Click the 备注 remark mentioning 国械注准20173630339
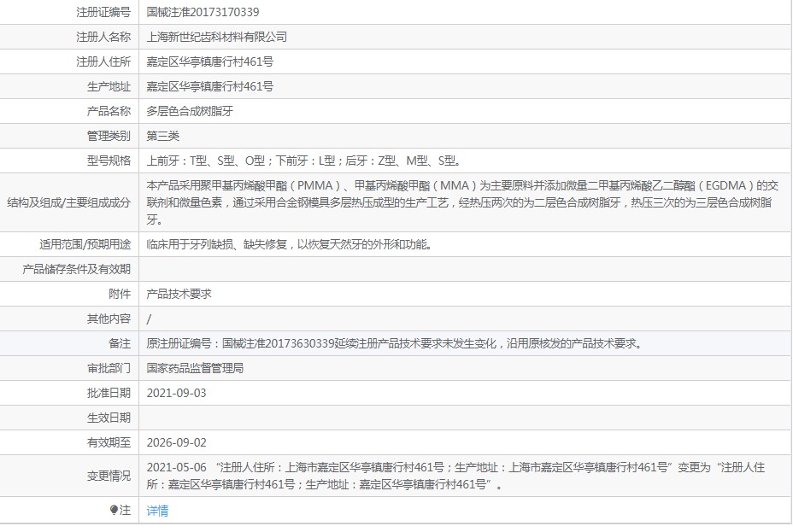793x532 pixels. (x=395, y=343)
